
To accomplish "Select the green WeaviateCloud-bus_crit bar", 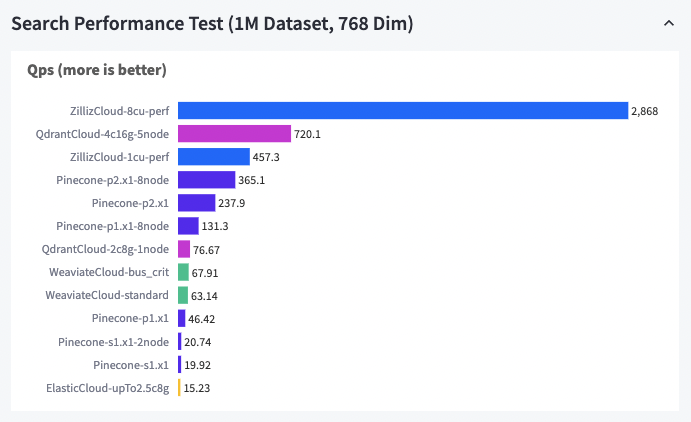I will [x=183, y=272].
